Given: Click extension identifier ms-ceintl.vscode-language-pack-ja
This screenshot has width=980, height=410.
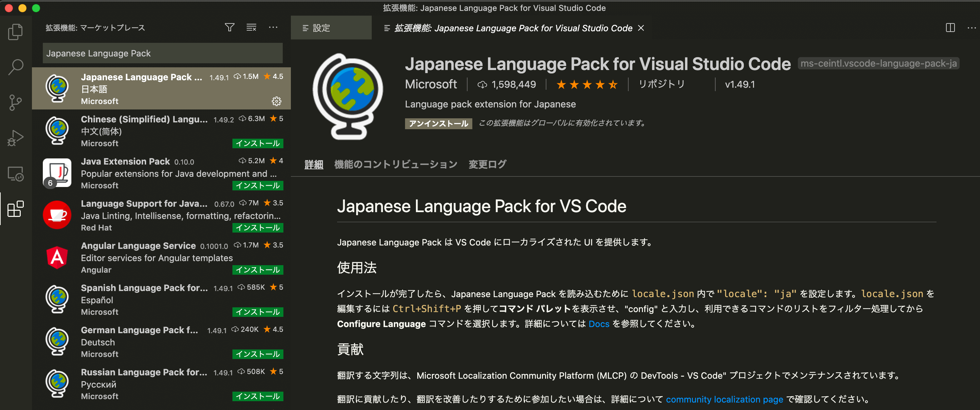Looking at the screenshot, I should (878, 63).
